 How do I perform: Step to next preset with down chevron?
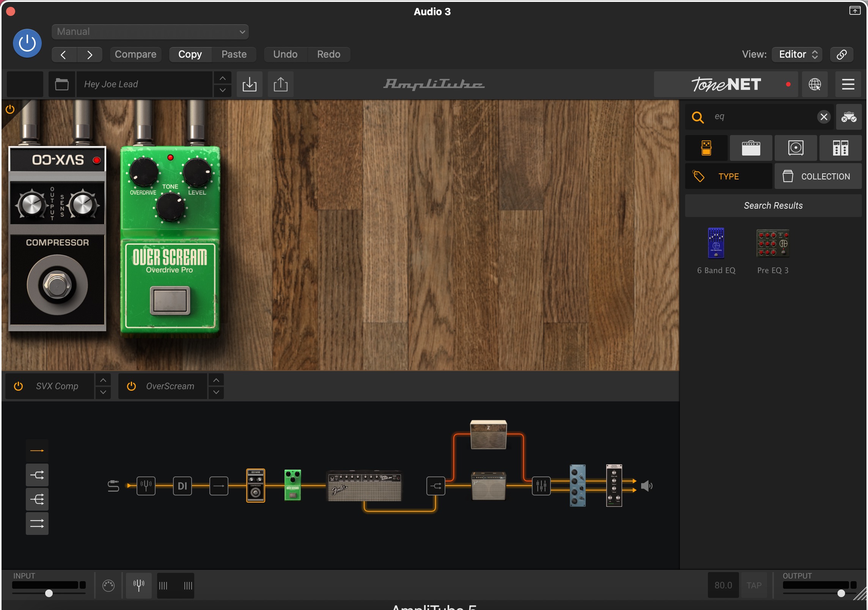[223, 90]
